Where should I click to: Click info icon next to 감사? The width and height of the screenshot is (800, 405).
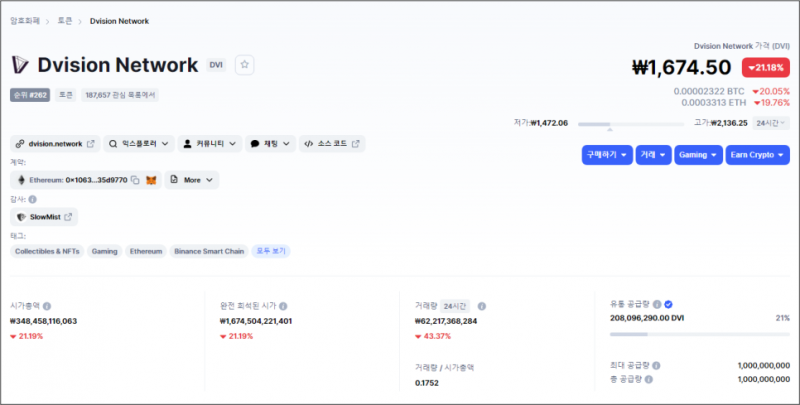[33, 199]
